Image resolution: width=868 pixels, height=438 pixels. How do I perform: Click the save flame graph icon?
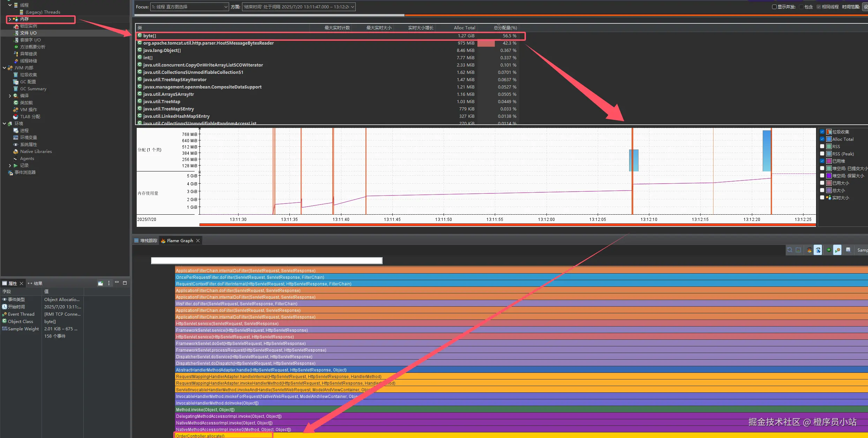pyautogui.click(x=848, y=250)
